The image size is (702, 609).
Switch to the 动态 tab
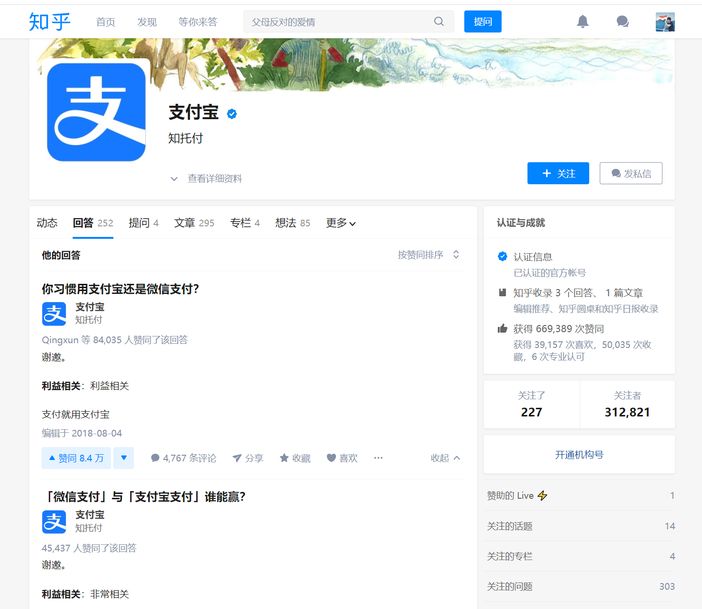[47, 223]
